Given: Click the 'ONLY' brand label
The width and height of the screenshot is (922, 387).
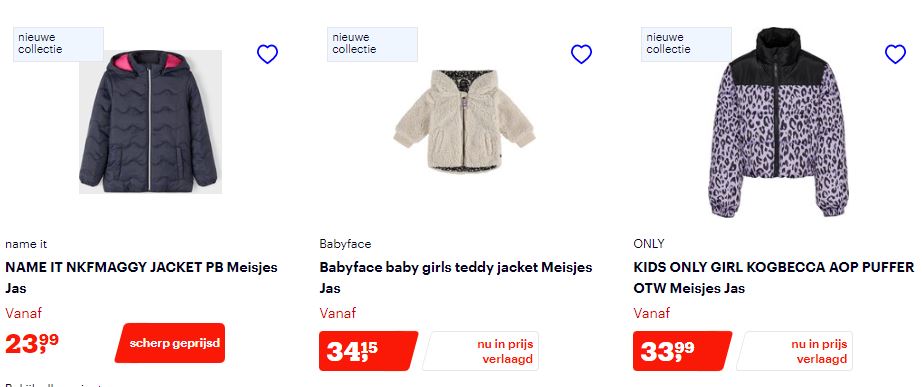Looking at the screenshot, I should tap(649, 243).
